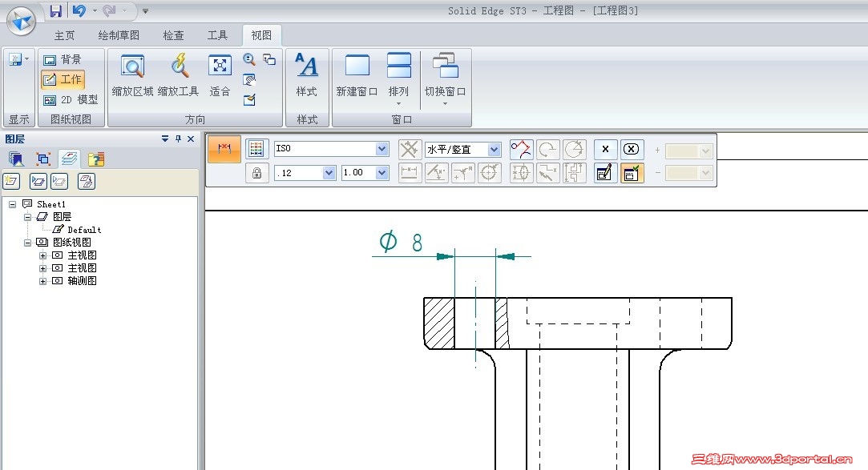The image size is (868, 470).
Task: Open the ISO dimension style dropdown
Action: coord(382,149)
